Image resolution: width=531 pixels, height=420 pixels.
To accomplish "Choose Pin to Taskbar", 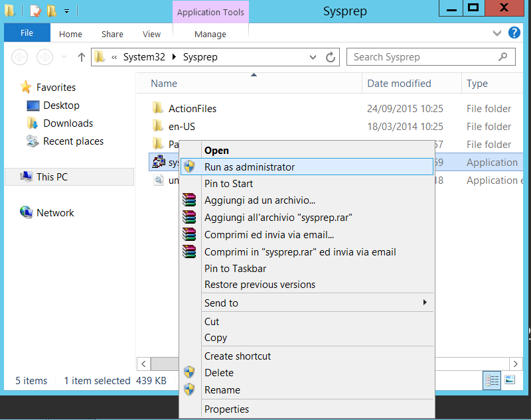I will (x=307, y=268).
